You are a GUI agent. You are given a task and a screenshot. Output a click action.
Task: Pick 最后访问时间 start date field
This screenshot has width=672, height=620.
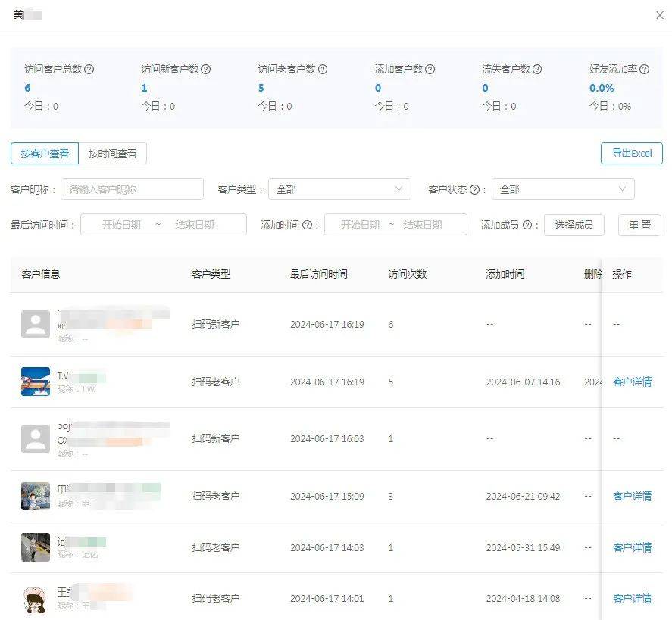pyautogui.click(x=122, y=225)
